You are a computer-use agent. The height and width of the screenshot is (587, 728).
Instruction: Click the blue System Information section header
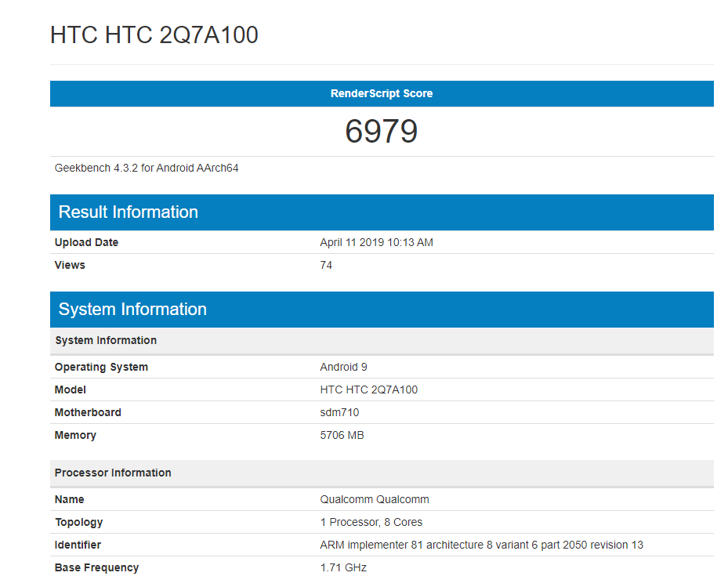click(382, 310)
